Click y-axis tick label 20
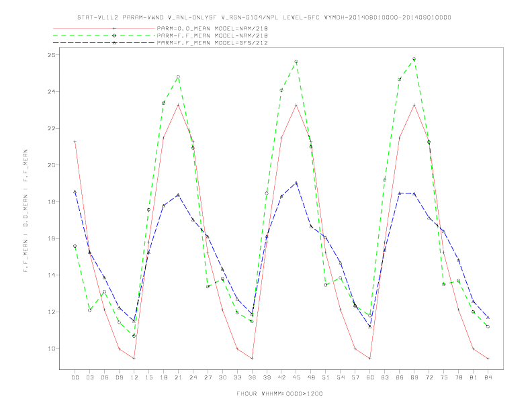532x411 pixels. click(51, 165)
